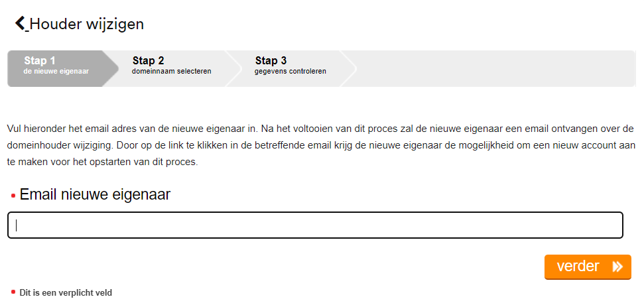The image size is (644, 305).
Task: Click the 'de nieuwe eigenaar' step subtitle
Action: point(56,72)
